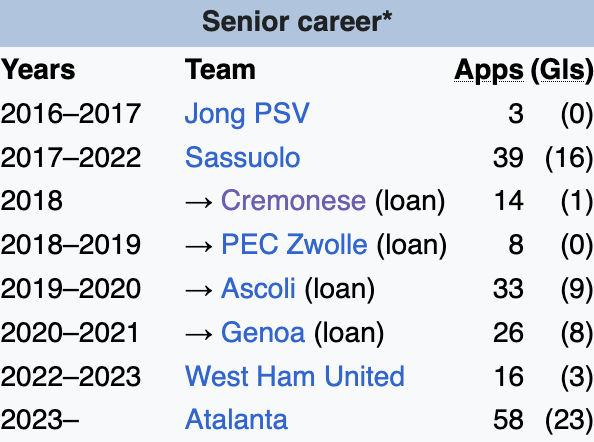
Task: Open the Atalanta team link
Action: (236, 419)
